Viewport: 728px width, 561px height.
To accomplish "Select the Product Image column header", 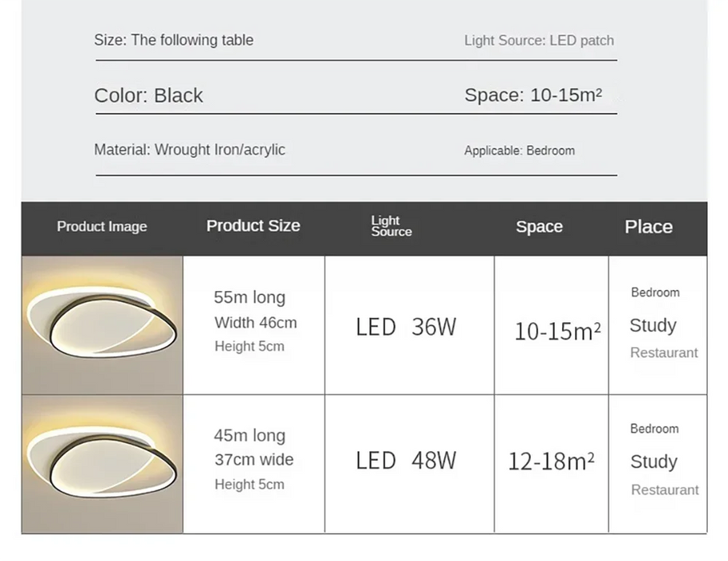I will pos(102,227).
